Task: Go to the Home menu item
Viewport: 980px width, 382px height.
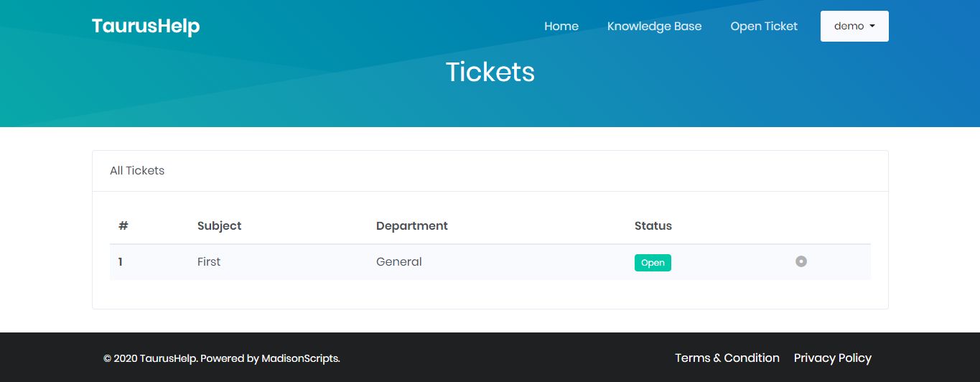Action: (x=561, y=26)
